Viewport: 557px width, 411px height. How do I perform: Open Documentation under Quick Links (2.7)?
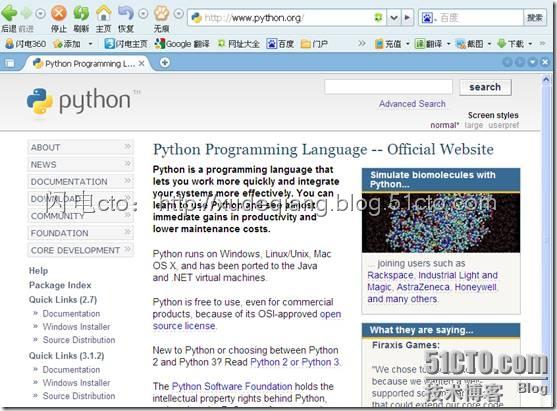click(x=71, y=314)
